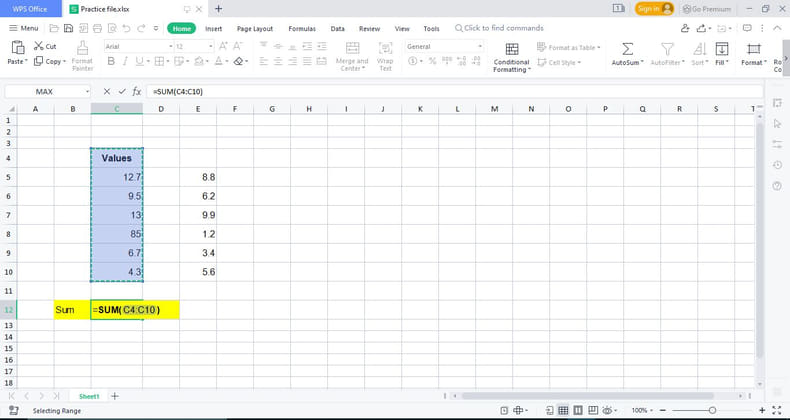Open Print Preview from quick access toolbar
The height and width of the screenshot is (420, 790).
pyautogui.click(x=112, y=28)
